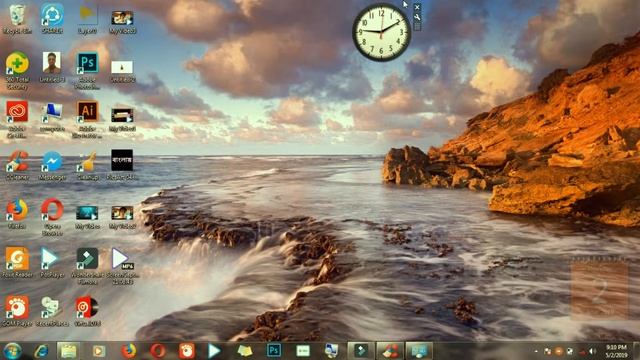This screenshot has width=640, height=360.
Task: Open the taskbar date and time
Action: (x=616, y=351)
